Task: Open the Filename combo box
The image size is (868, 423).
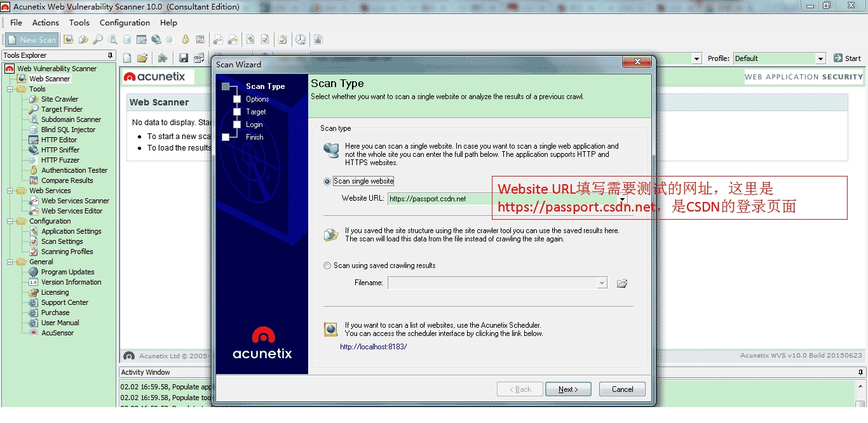Action: click(498, 283)
